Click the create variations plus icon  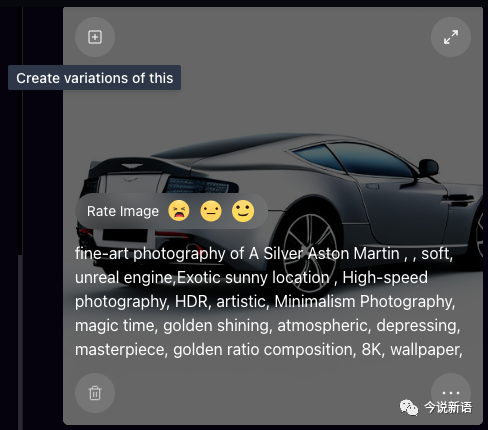[x=95, y=37]
